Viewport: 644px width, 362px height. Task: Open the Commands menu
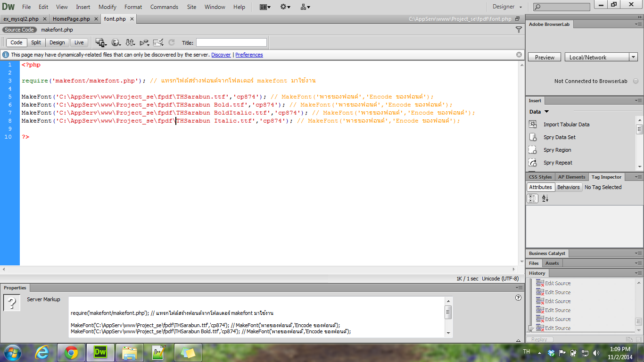(x=164, y=7)
